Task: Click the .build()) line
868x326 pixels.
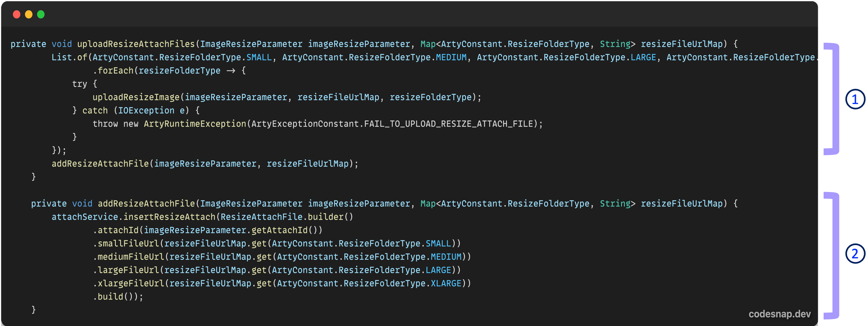Action: point(118,297)
